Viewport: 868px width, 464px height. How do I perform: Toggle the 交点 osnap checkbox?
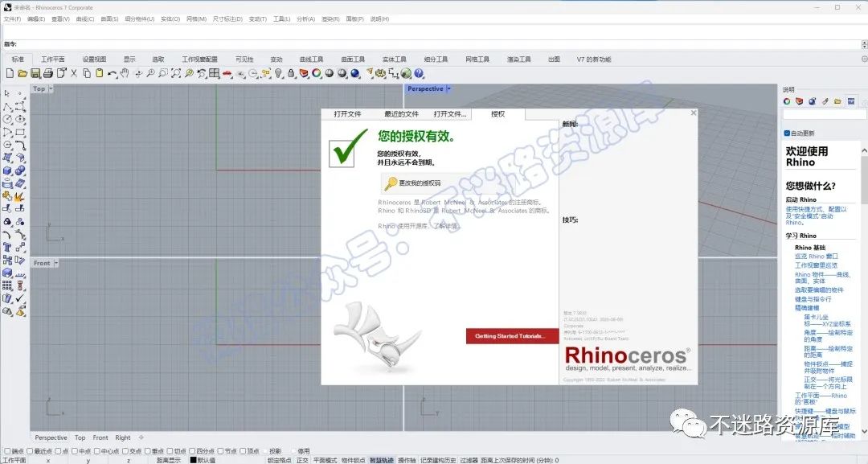[125, 451]
